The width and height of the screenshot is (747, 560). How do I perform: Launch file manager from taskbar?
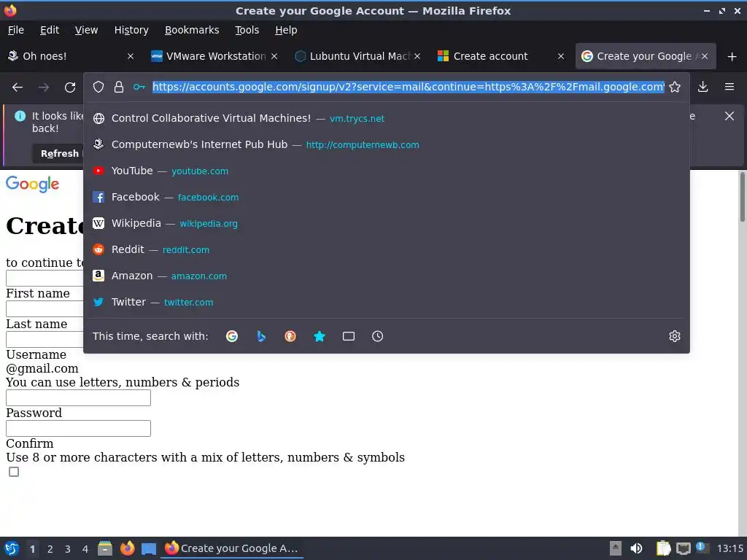(105, 548)
